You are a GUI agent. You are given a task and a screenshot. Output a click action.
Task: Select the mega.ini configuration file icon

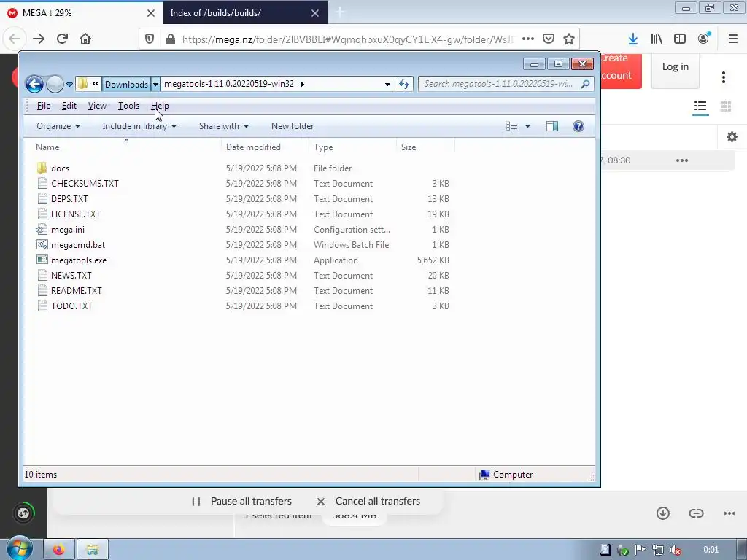pyautogui.click(x=42, y=230)
